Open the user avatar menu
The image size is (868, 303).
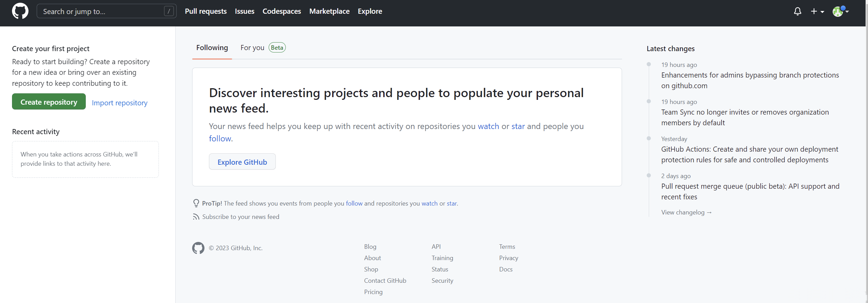[841, 11]
